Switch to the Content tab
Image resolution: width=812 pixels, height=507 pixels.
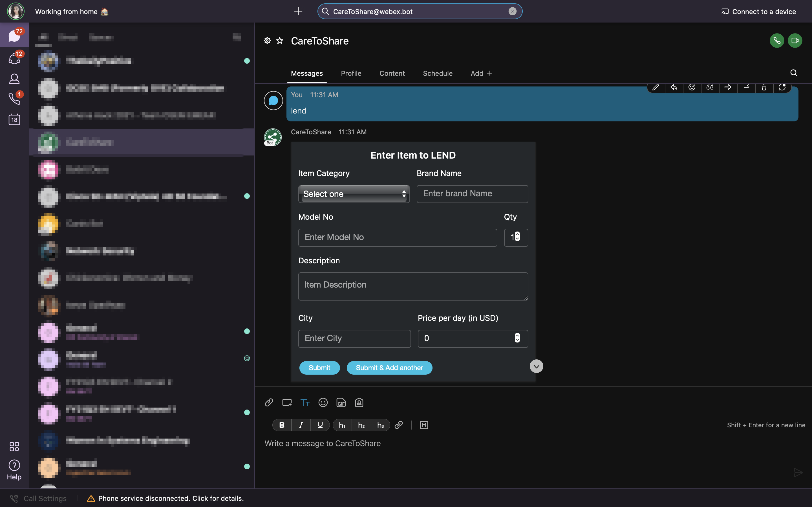[x=392, y=73]
